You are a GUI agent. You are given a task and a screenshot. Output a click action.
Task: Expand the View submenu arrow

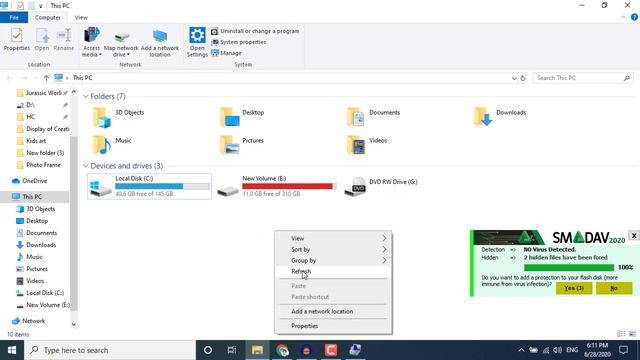tap(384, 238)
